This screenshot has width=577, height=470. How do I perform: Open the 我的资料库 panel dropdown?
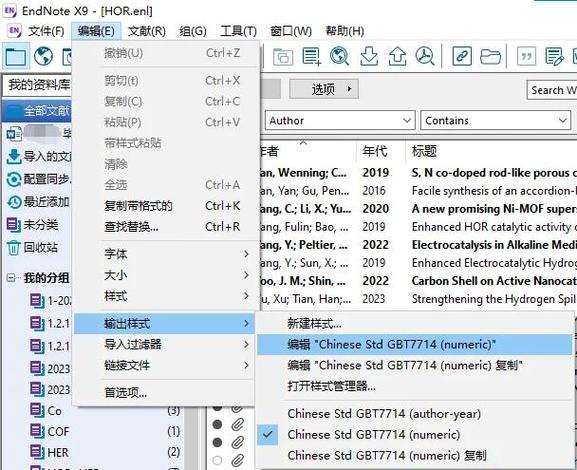click(37, 85)
